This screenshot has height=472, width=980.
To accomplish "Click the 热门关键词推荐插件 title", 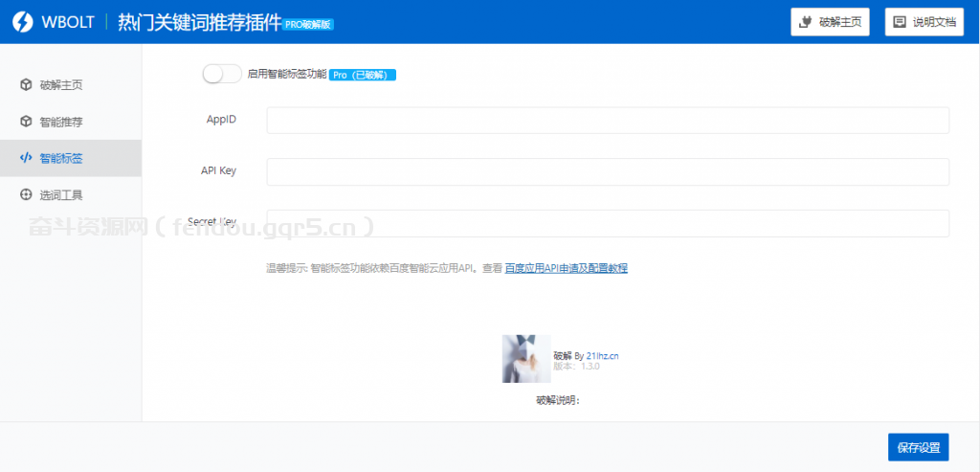I will coord(199,23).
